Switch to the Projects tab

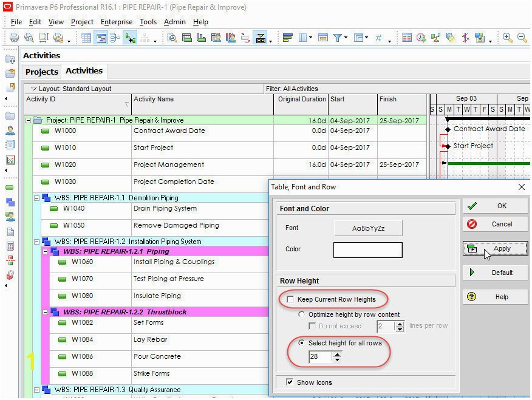pos(42,72)
